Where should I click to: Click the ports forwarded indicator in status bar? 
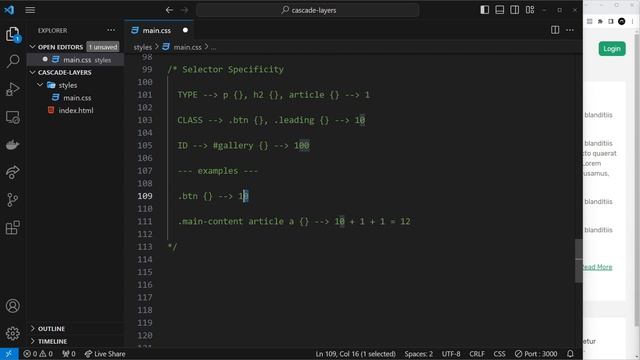(69, 353)
